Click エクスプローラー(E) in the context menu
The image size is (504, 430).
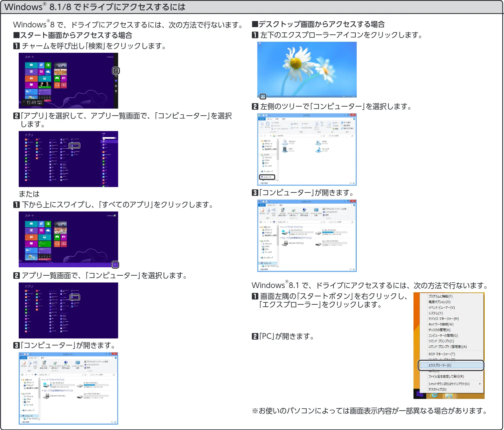(x=451, y=365)
